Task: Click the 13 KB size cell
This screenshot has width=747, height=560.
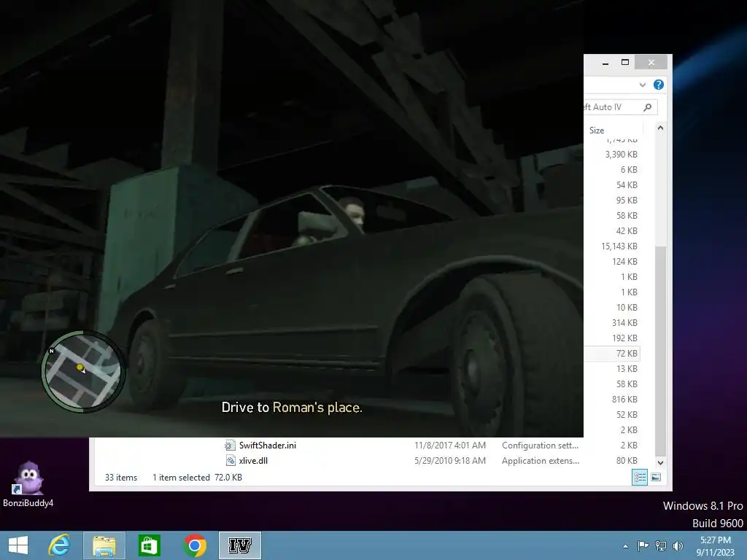Action: click(x=627, y=368)
